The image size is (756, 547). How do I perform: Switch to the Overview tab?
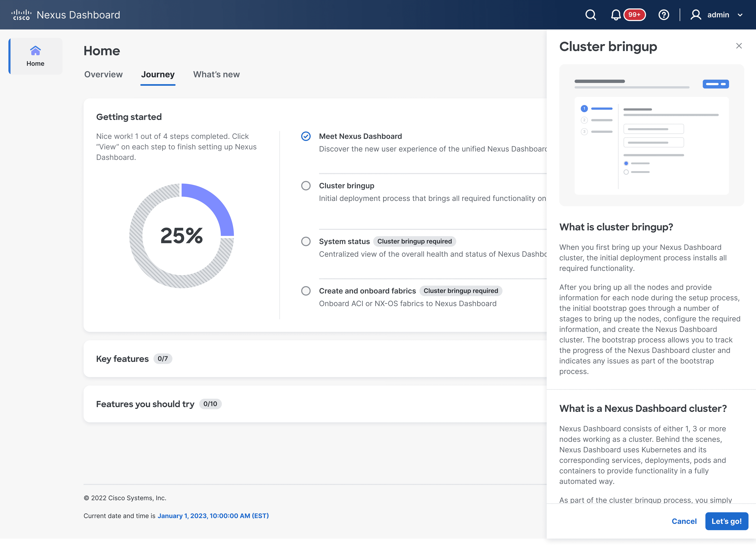point(103,74)
